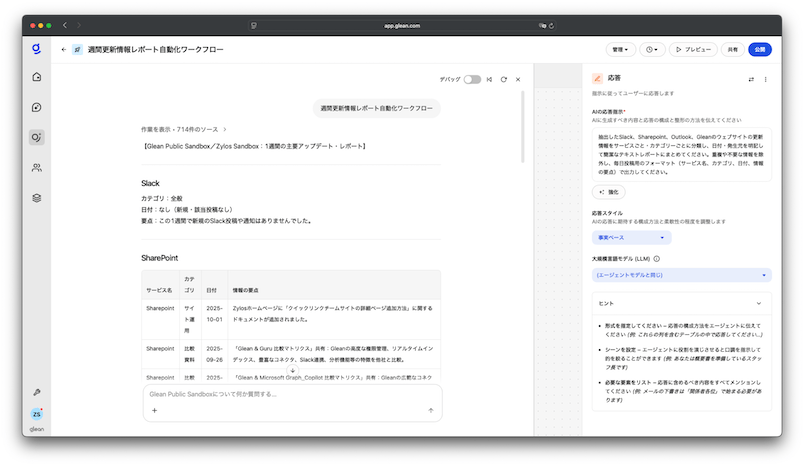Click the プレビュー preview button

[x=693, y=50]
